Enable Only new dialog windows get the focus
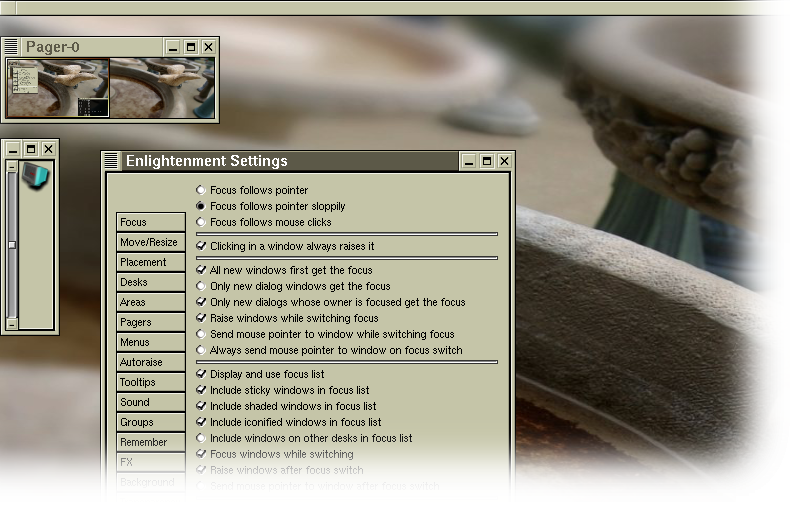 coord(293,286)
